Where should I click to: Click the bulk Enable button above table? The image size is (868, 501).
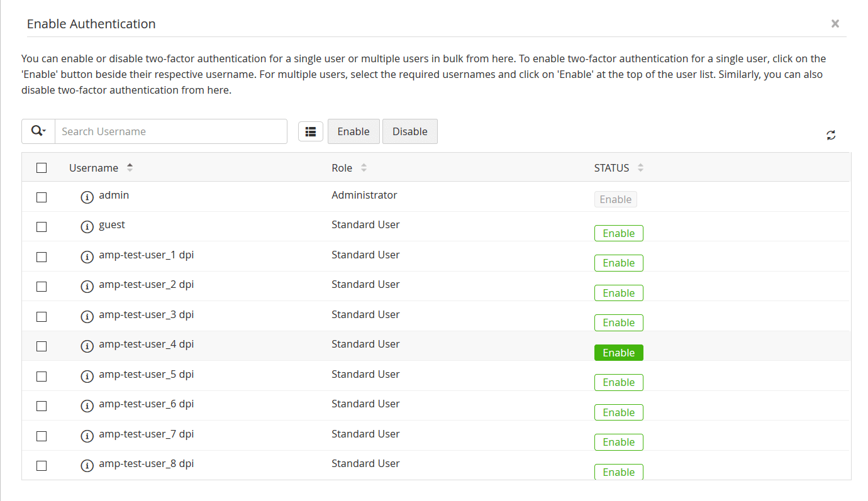353,131
